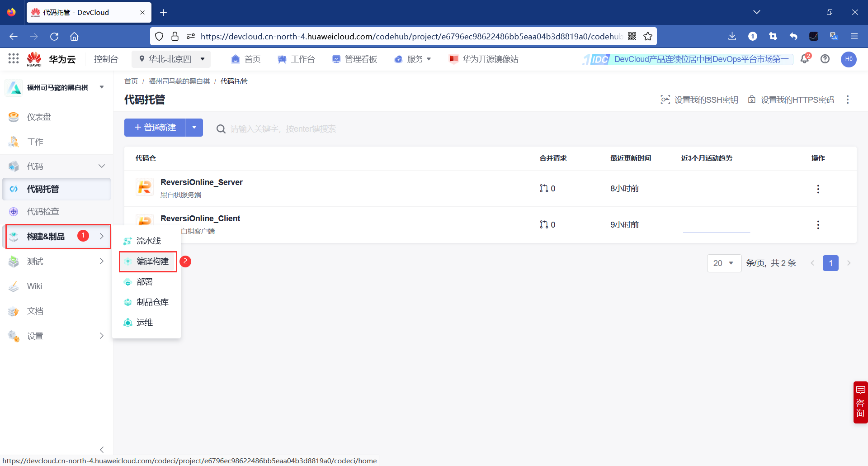Expand the 测试 sidebar submenu
This screenshot has height=466, width=868.
(x=102, y=261)
